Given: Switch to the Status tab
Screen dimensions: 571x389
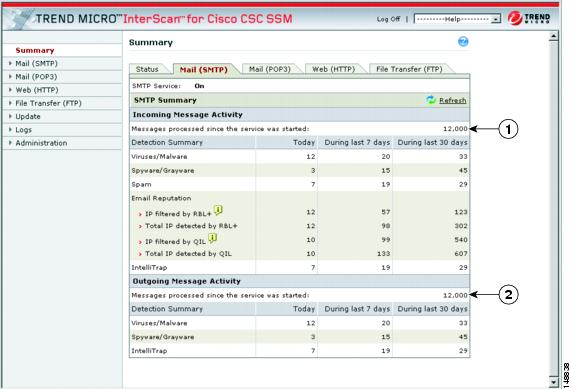Looking at the screenshot, I should [147, 69].
